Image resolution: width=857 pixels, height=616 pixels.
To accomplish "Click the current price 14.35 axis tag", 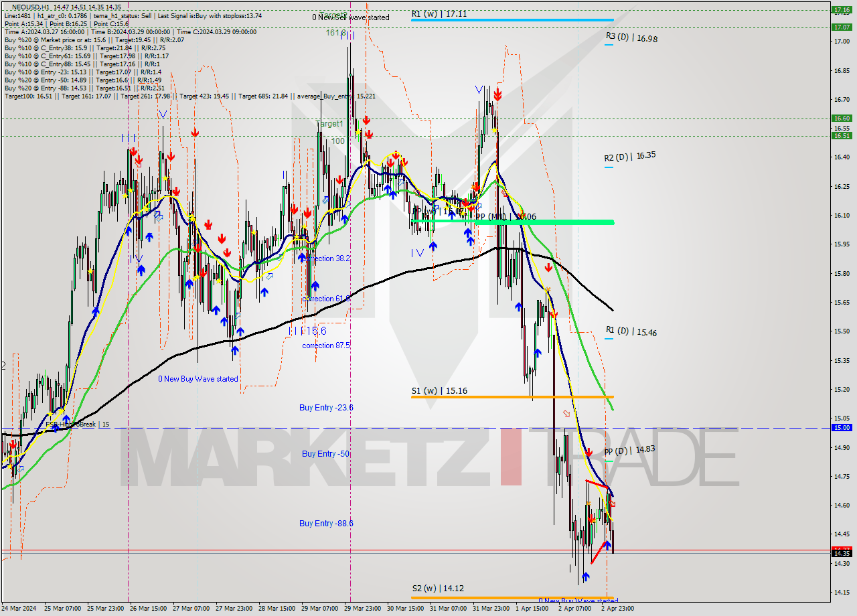I will tap(841, 553).
